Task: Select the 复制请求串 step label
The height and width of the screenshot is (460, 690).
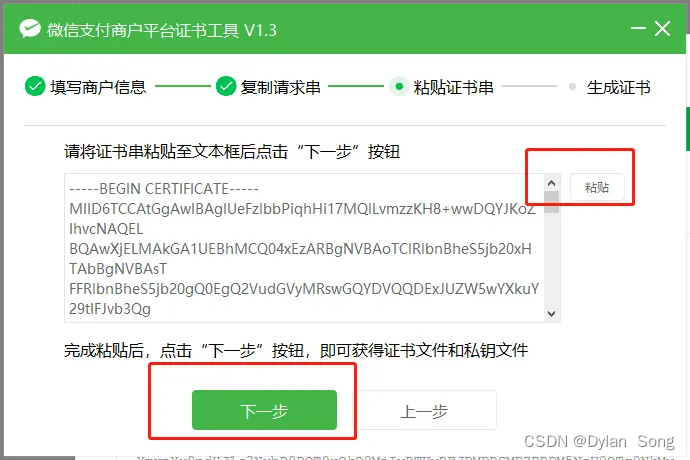Action: pos(281,87)
